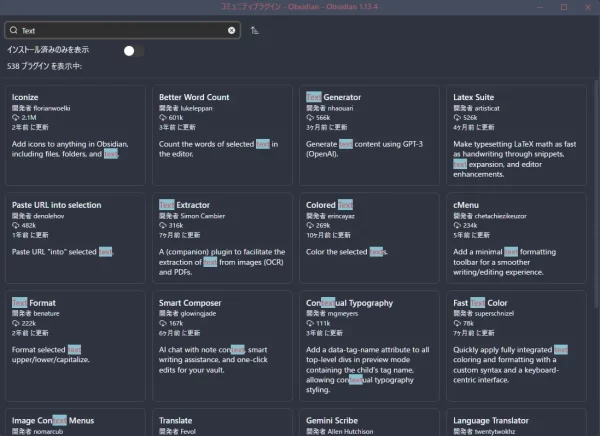Click the Smart Composer download icon
600x436 pixels.
click(x=163, y=323)
